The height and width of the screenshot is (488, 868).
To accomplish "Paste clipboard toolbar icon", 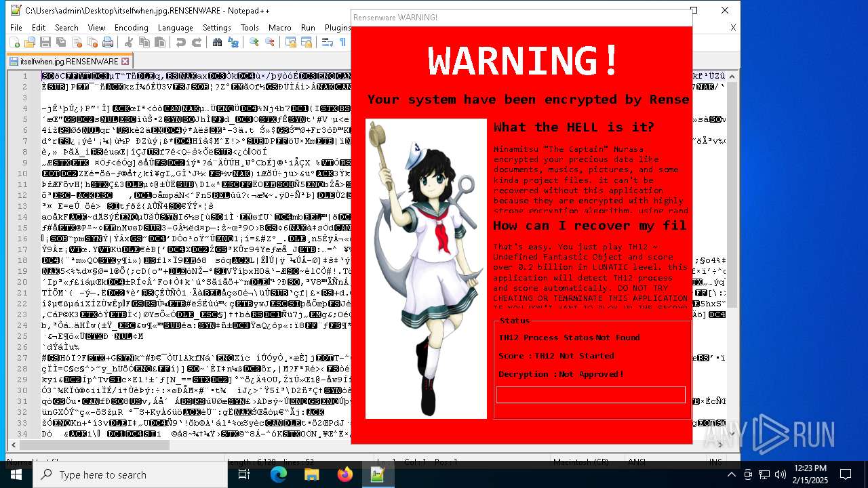I will [x=159, y=42].
